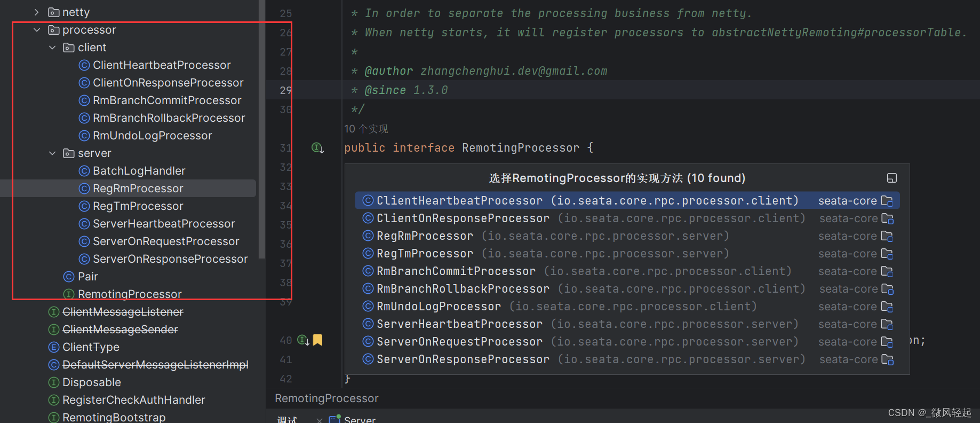The width and height of the screenshot is (980, 423).
Task: Choose ClientHeartbeatProcessor in implementations popup
Action: (627, 201)
